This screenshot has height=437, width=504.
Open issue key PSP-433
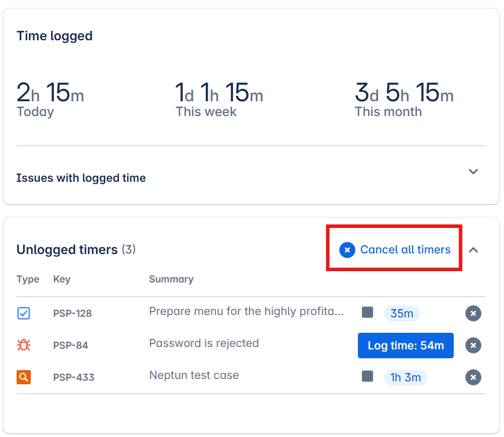tap(73, 377)
